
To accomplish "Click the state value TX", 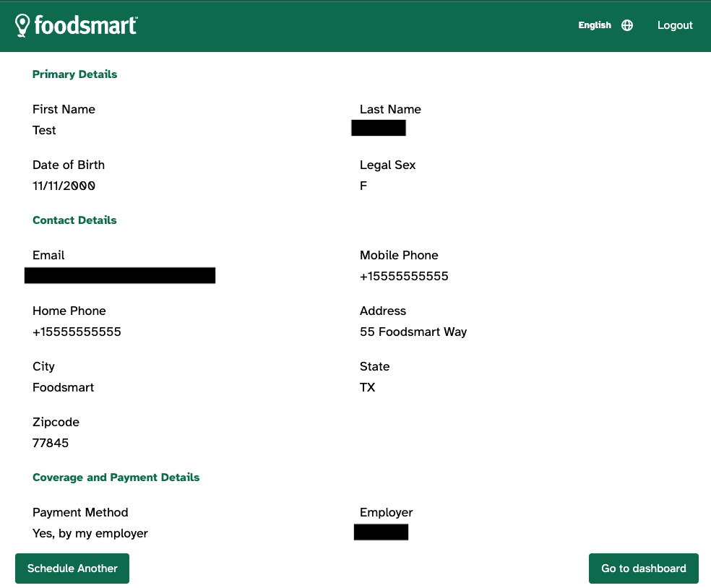I will pyautogui.click(x=367, y=387).
